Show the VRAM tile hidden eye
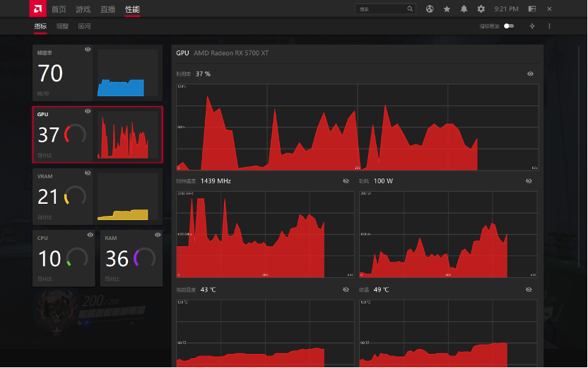Viewport: 588px width, 368px height. (88, 173)
